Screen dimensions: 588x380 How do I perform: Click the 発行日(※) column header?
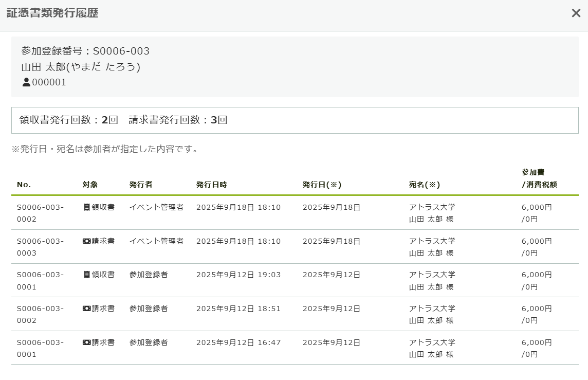[x=322, y=185]
